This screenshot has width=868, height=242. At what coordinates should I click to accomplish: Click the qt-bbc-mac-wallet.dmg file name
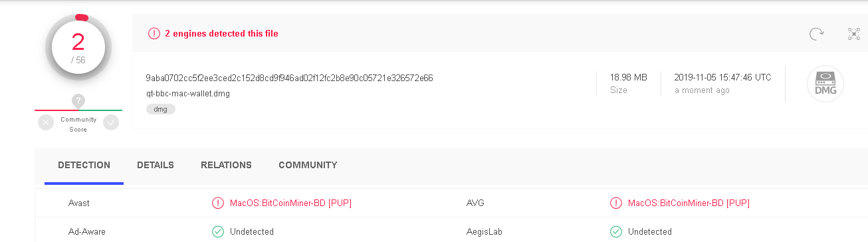[188, 94]
